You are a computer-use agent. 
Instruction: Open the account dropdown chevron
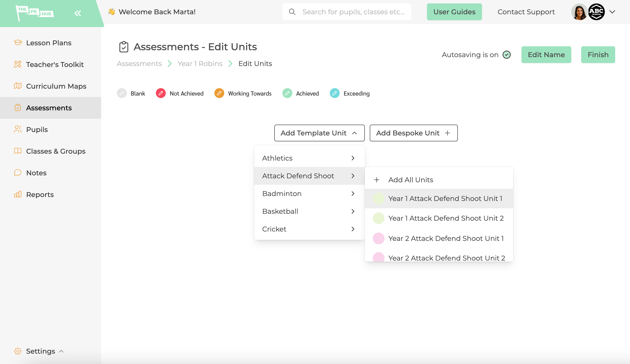tap(612, 12)
